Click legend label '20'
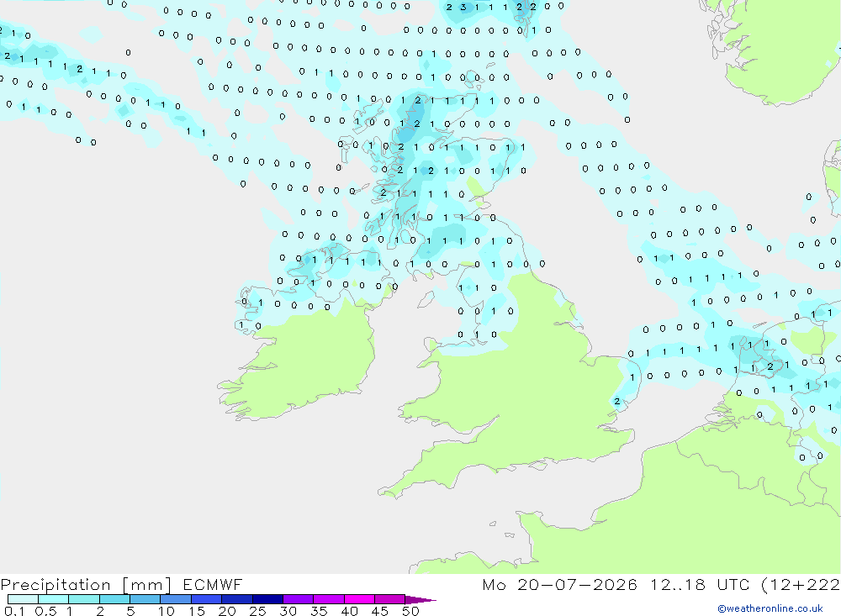 pyautogui.click(x=227, y=611)
